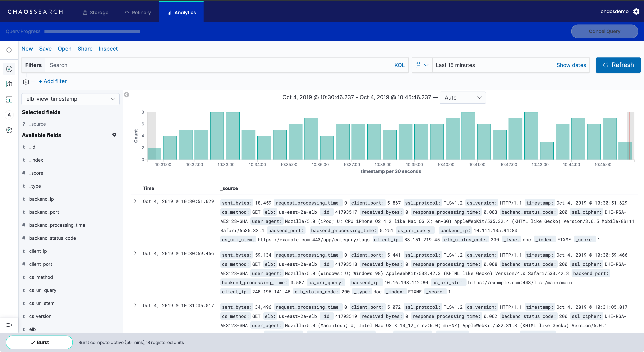Open Available fields settings gear
Screen dimensions: 644x352
[114, 135]
